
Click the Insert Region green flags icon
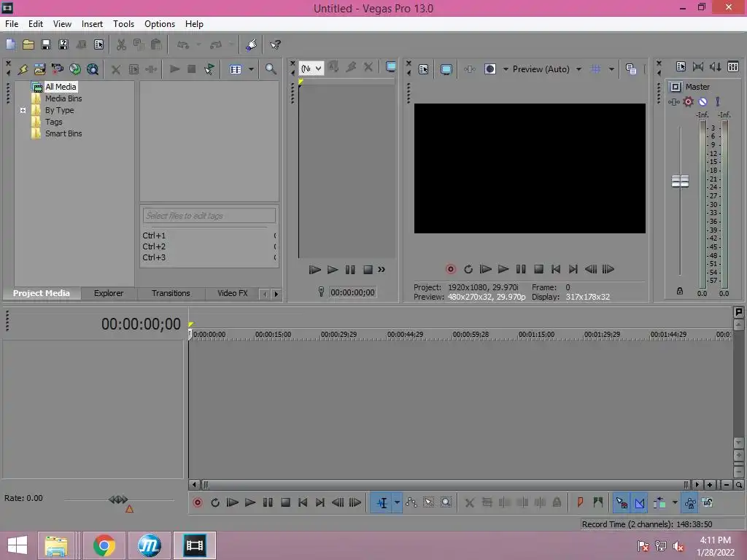pos(598,502)
